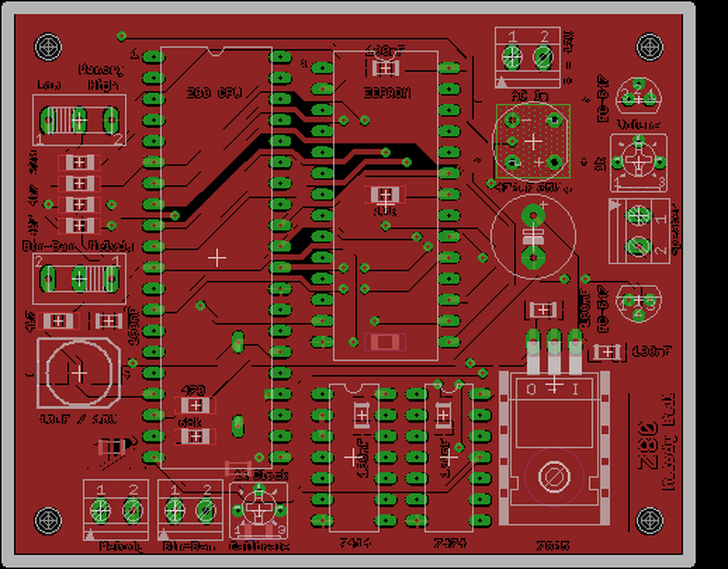Click the capacitor inside the 7414 outline
728x569 pixels.
point(362,414)
